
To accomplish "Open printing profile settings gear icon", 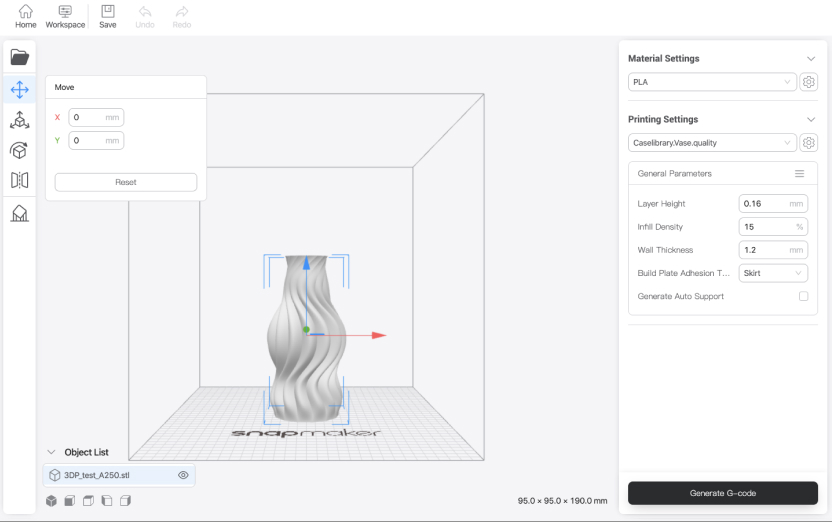I will point(809,143).
